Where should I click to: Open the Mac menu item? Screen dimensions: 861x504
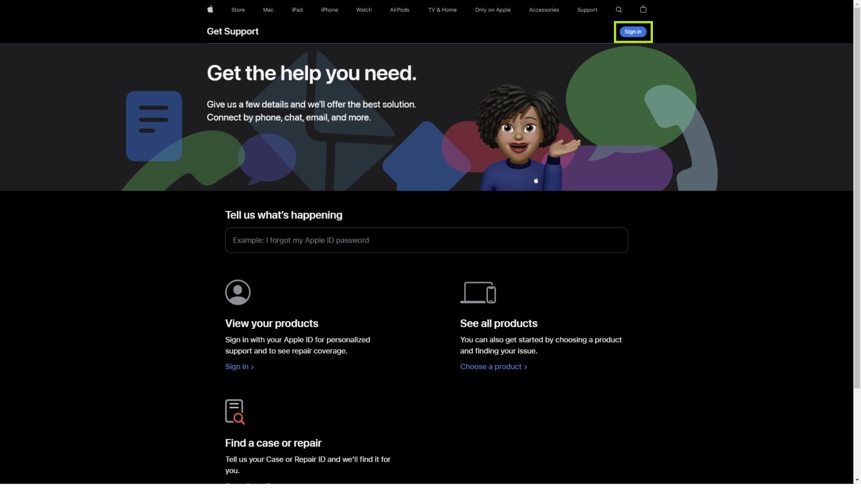point(268,10)
